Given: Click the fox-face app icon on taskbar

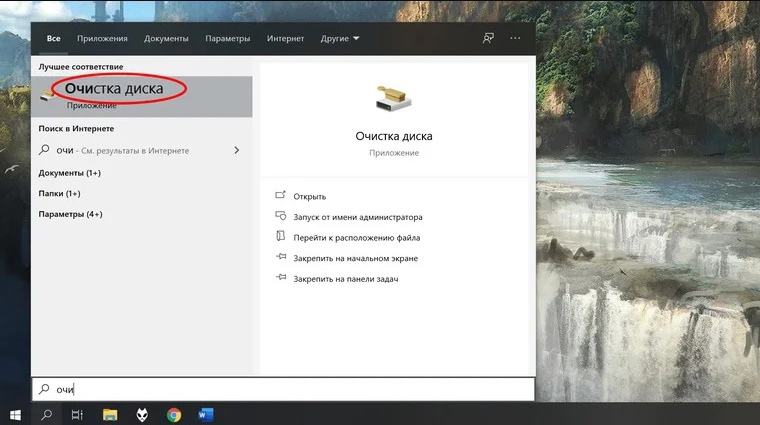Looking at the screenshot, I should point(142,414).
